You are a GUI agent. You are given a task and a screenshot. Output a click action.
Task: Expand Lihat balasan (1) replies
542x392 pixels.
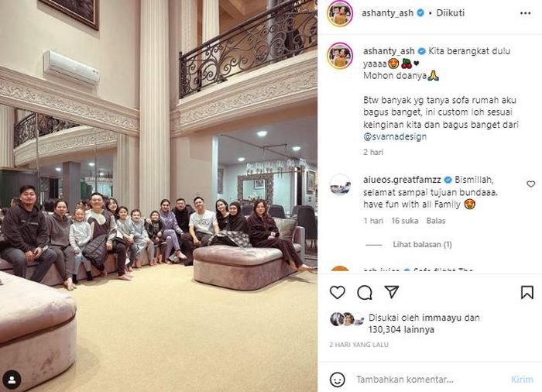(422, 245)
